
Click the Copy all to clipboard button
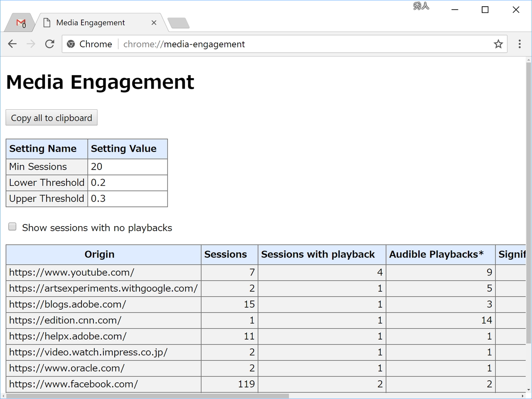(51, 118)
